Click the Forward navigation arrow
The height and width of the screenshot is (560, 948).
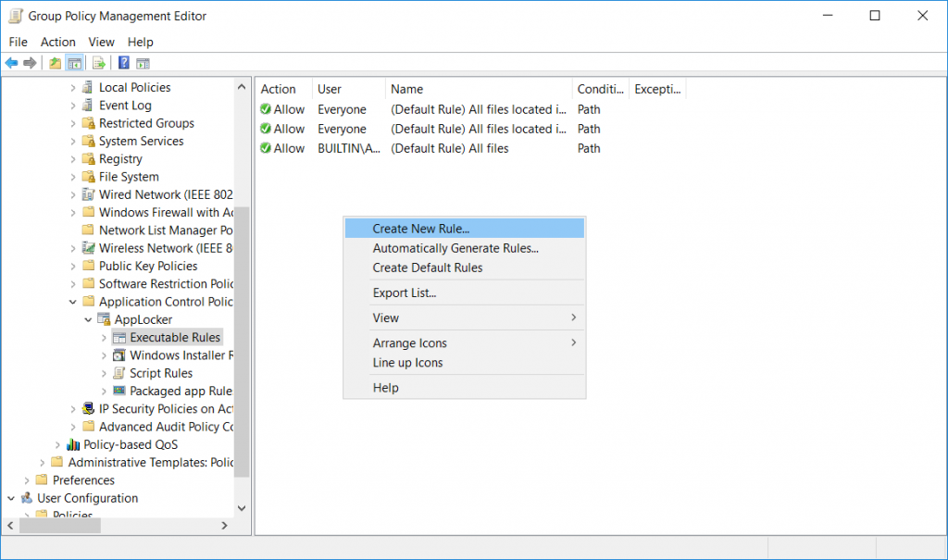pos(30,62)
